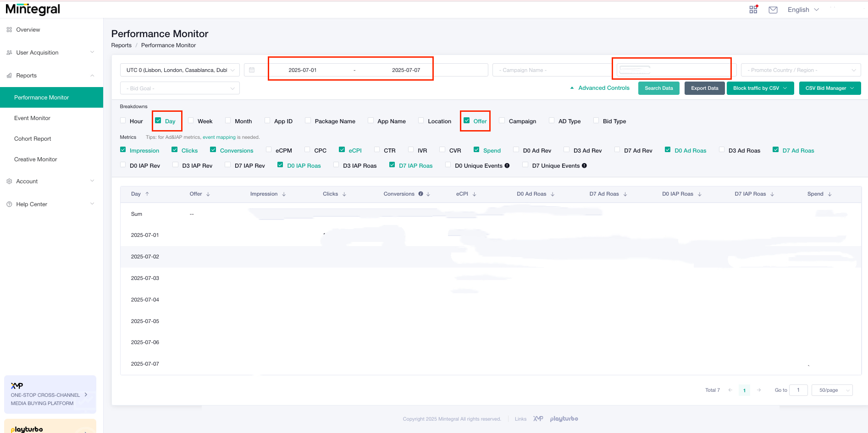
Task: Click the Export Data button
Action: pos(704,88)
